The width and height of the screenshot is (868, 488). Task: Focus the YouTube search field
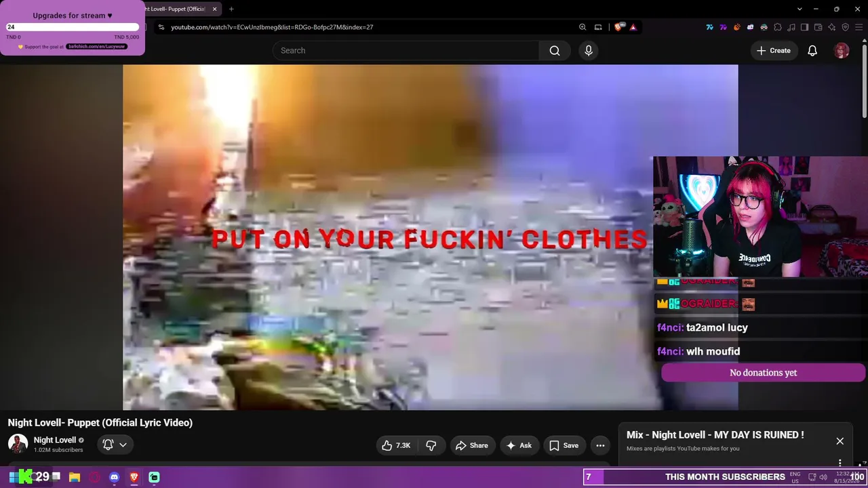(x=406, y=51)
